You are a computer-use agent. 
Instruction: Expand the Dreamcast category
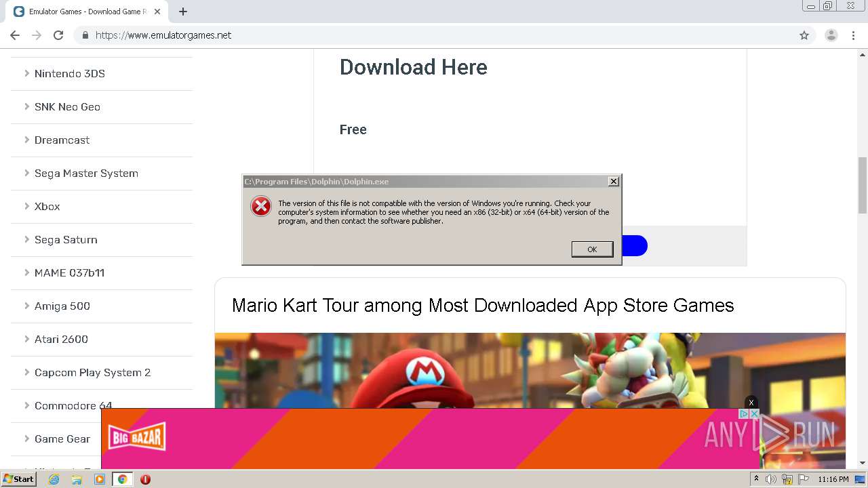coord(62,140)
